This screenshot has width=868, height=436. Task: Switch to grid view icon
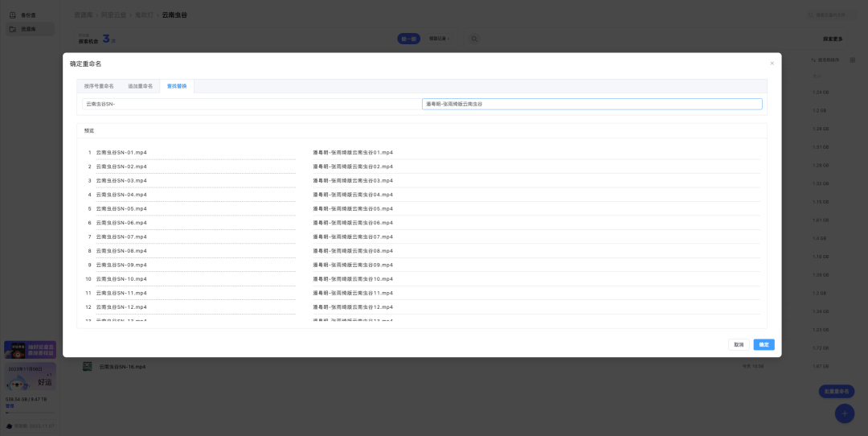click(853, 60)
